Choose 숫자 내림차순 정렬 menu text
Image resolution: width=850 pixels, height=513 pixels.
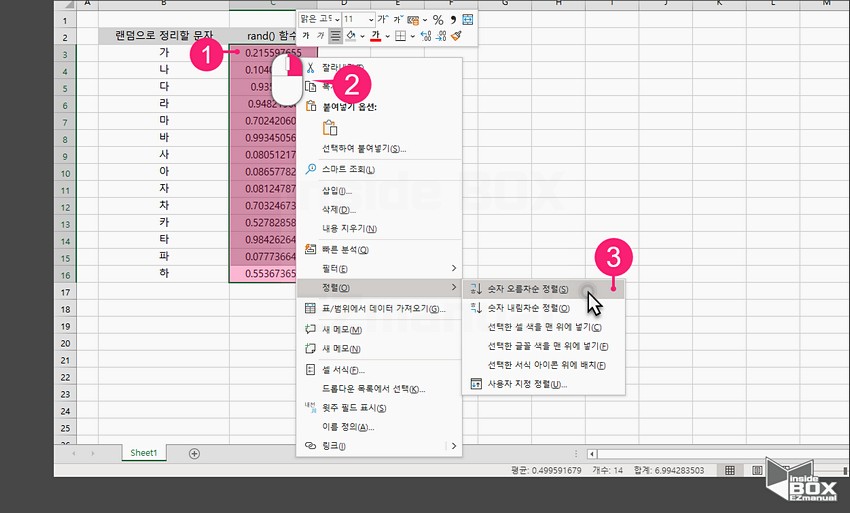point(529,308)
